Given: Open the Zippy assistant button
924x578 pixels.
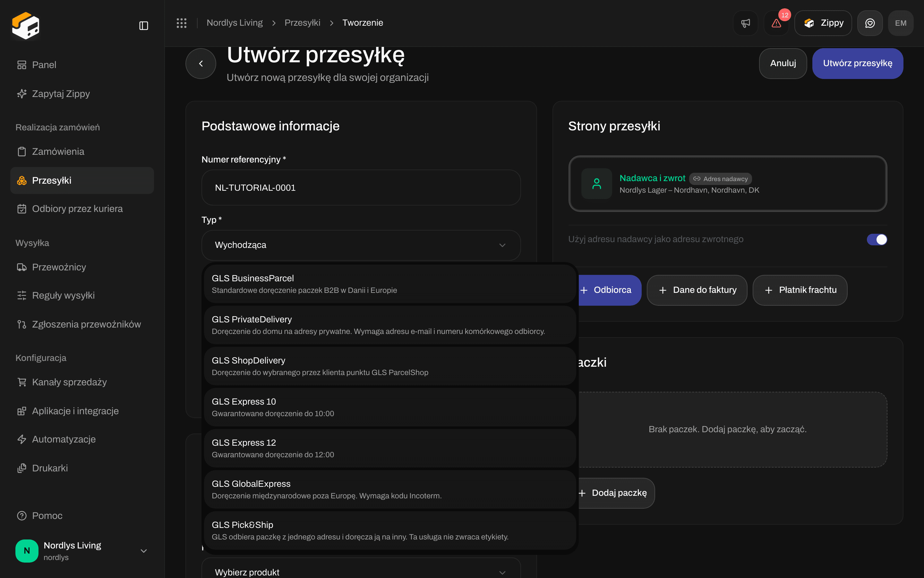Looking at the screenshot, I should coord(823,23).
